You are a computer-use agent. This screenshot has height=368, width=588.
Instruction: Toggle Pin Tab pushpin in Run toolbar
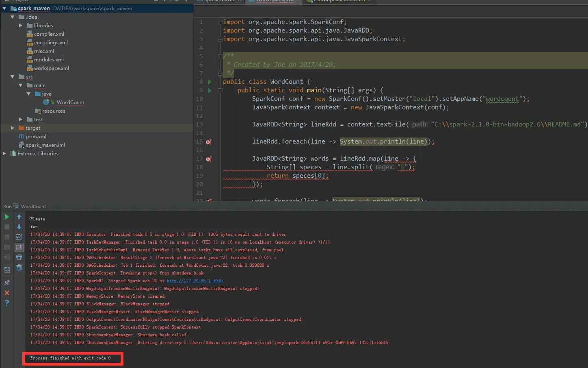click(x=7, y=283)
